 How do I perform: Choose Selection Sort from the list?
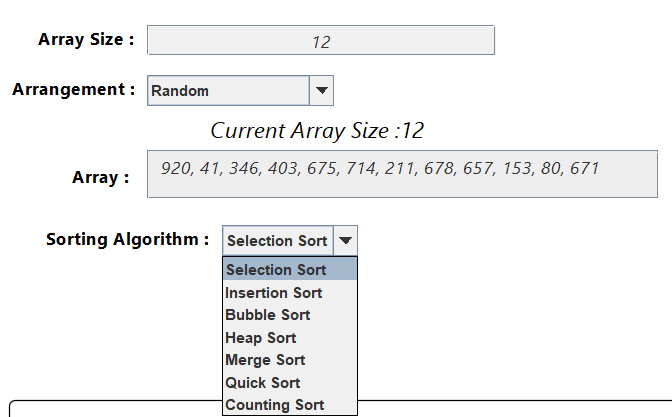click(290, 270)
